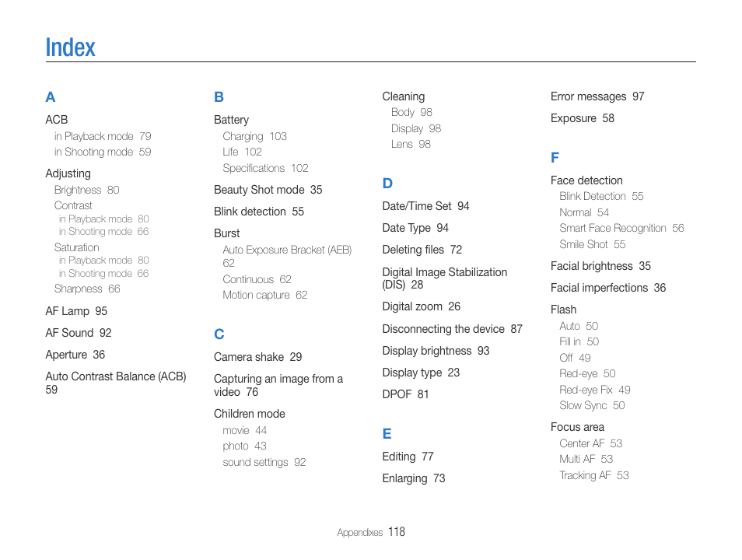
Task: Click the 'AF Lamp 95' entry
Action: (x=76, y=311)
